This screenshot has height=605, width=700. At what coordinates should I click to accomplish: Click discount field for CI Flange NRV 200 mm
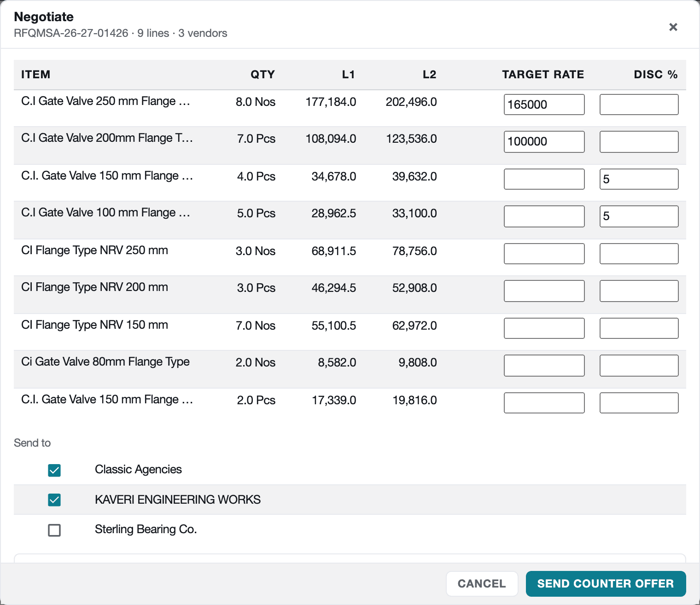click(639, 291)
